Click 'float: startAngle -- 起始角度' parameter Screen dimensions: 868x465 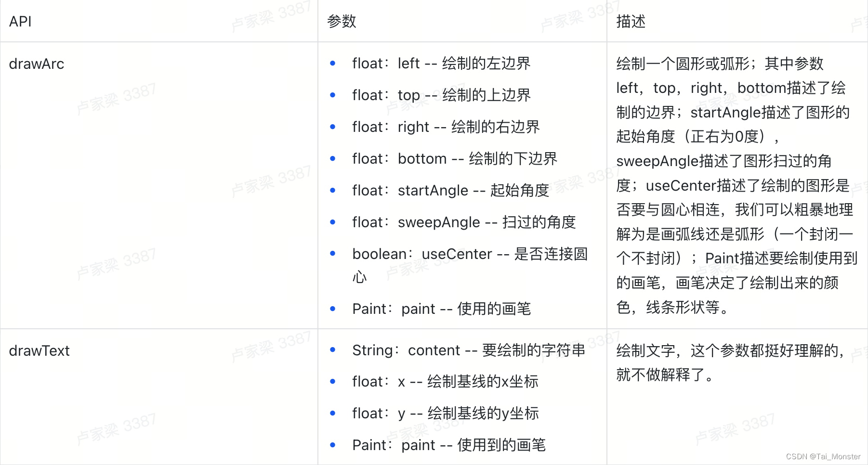click(x=451, y=191)
